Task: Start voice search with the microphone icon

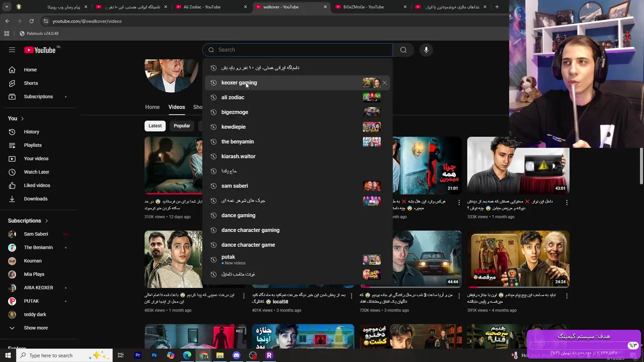Action: (x=426, y=50)
